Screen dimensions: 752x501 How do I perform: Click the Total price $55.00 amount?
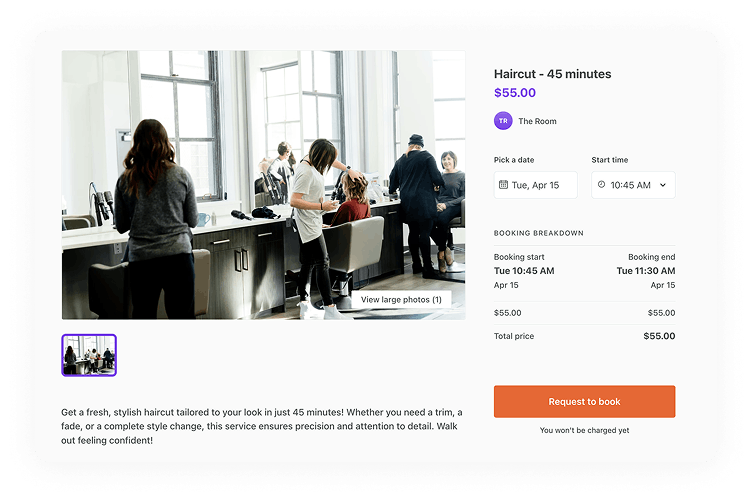659,336
